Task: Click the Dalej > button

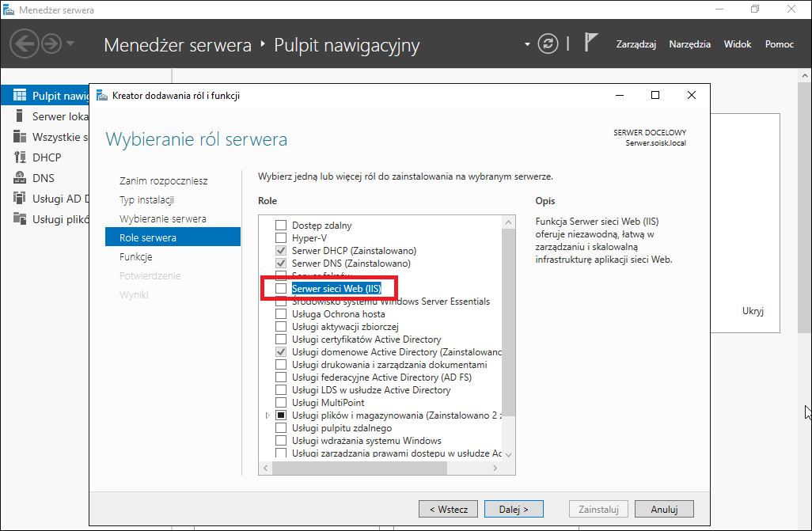Action: point(514,510)
